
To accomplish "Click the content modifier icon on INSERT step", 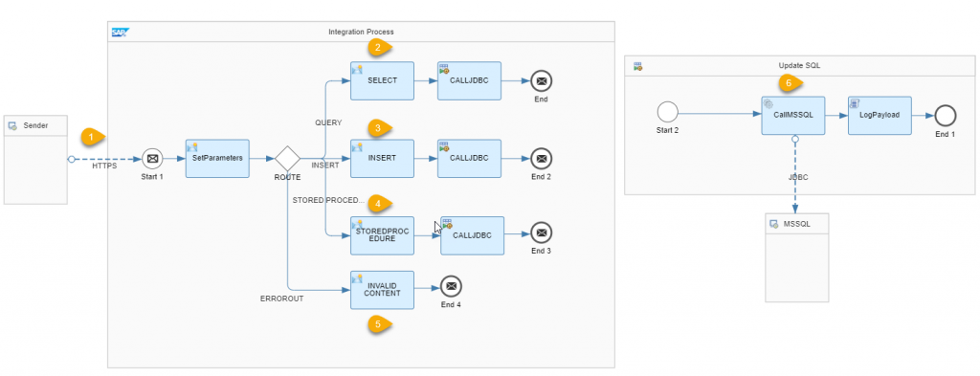I will [358, 146].
